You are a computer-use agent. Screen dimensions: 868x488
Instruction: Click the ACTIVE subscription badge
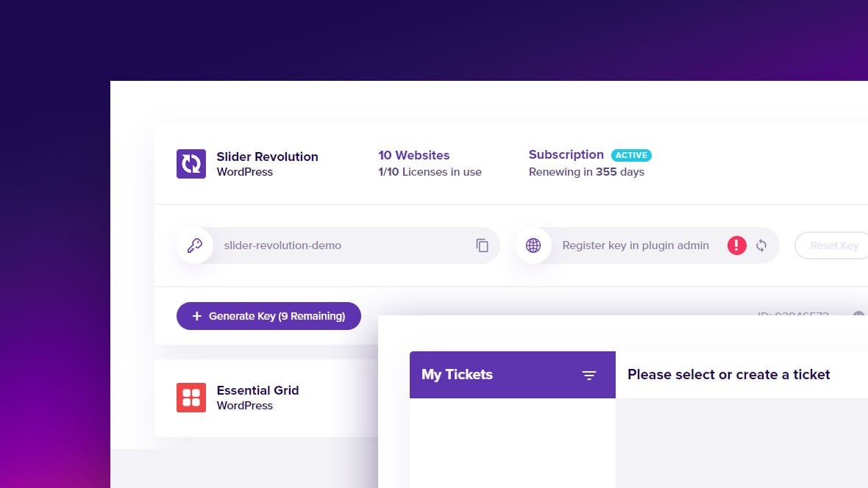631,155
